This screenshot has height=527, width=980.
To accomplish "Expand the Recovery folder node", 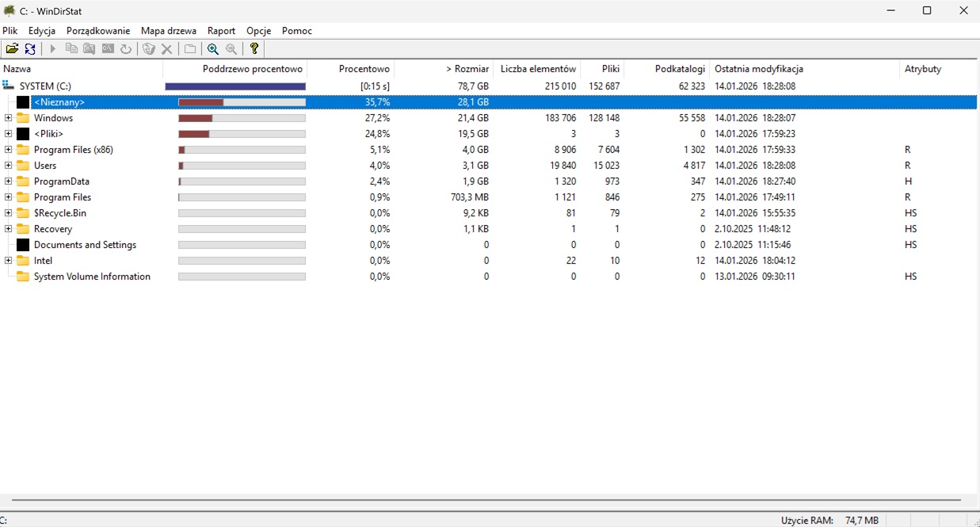I will (9, 229).
